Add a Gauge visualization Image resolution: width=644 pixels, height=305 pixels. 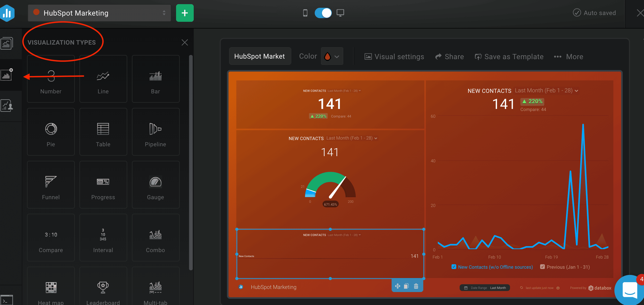(x=156, y=185)
